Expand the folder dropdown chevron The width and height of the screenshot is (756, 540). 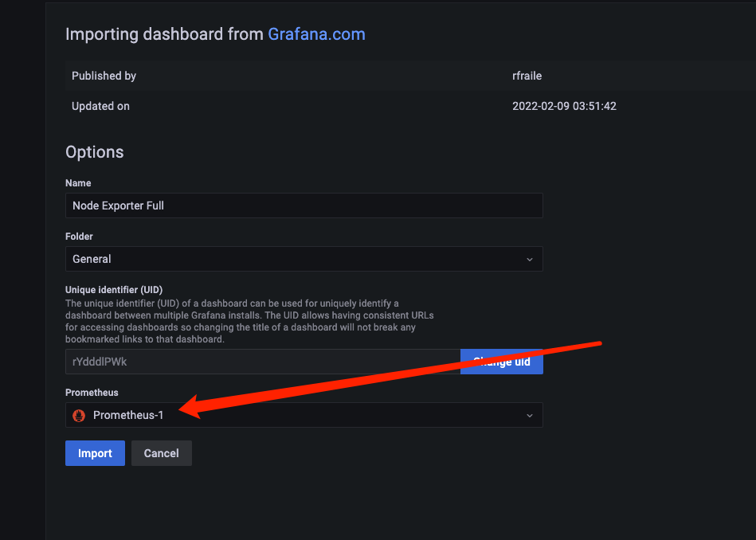coord(530,260)
